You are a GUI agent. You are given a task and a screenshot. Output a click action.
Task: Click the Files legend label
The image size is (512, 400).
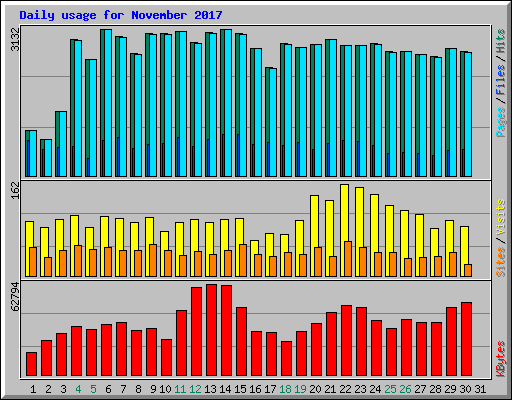tap(500, 79)
